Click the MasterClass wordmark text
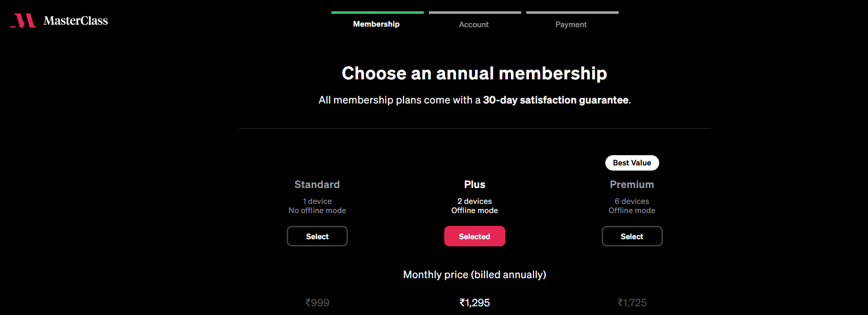The width and height of the screenshot is (868, 315). 75,20
